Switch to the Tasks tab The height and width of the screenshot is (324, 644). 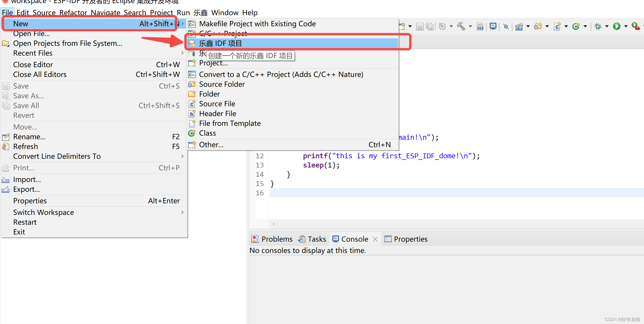(312, 239)
